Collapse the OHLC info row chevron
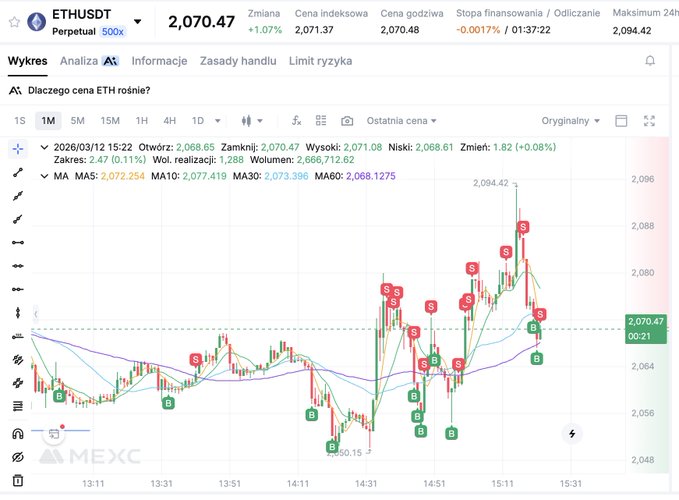Screen dimensions: 679x500 pyautogui.click(x=42, y=147)
